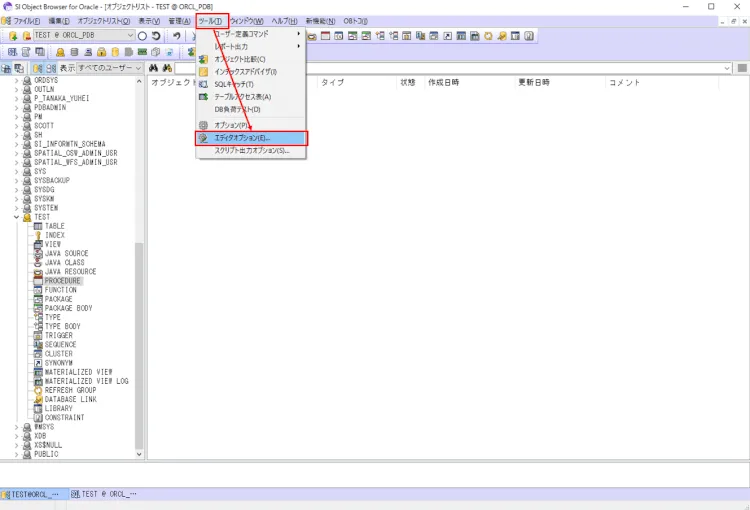Choose エディタオプション(E)... from the Tools menu
The width and height of the screenshot is (750, 510).
[x=251, y=138]
